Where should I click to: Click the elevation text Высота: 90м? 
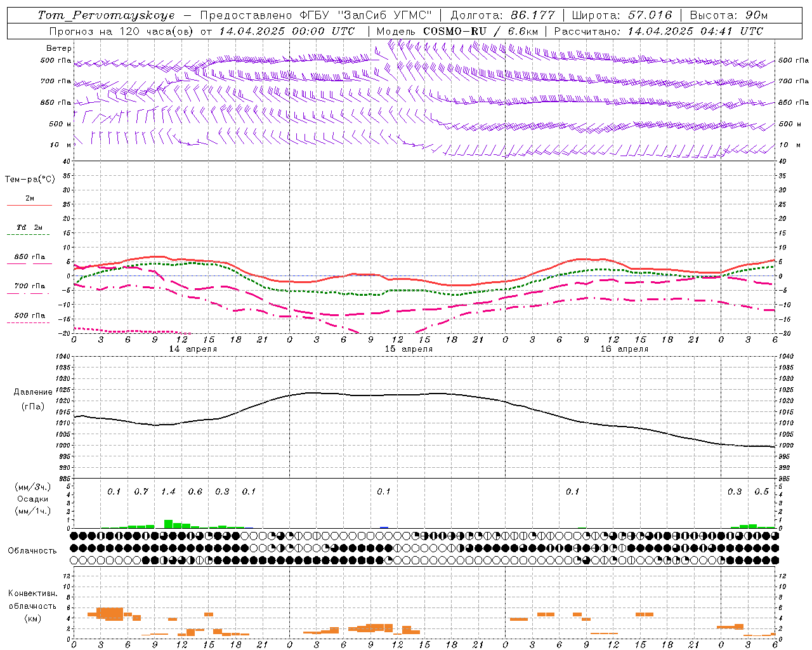(729, 15)
